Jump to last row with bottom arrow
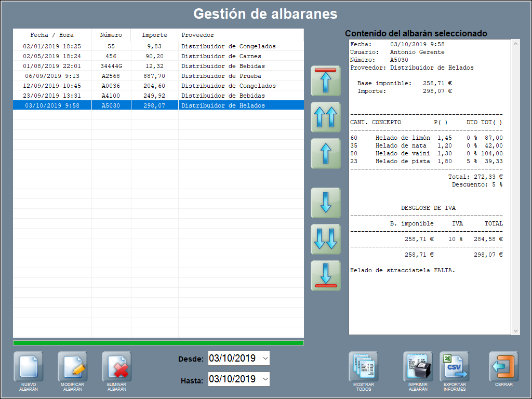 (x=326, y=275)
